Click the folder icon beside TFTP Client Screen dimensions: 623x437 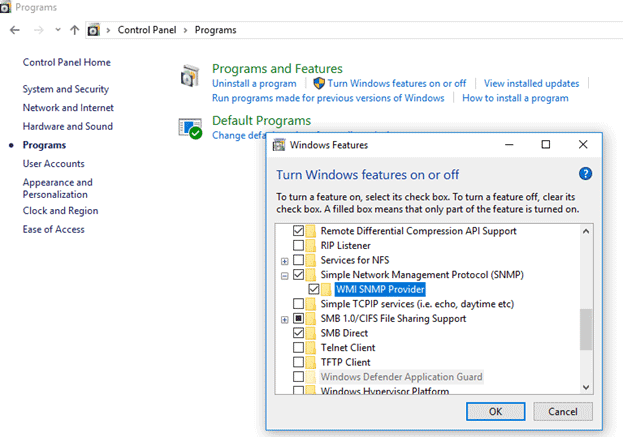coord(311,362)
